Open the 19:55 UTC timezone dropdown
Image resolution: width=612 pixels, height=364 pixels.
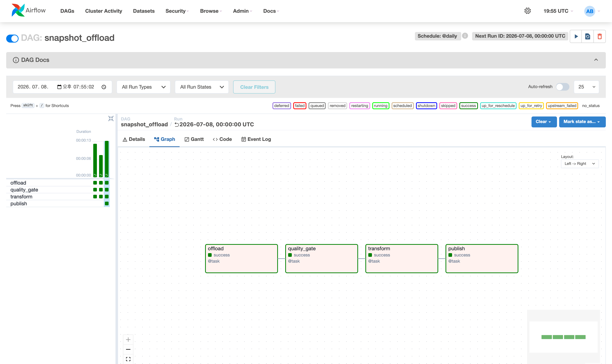[558, 11]
